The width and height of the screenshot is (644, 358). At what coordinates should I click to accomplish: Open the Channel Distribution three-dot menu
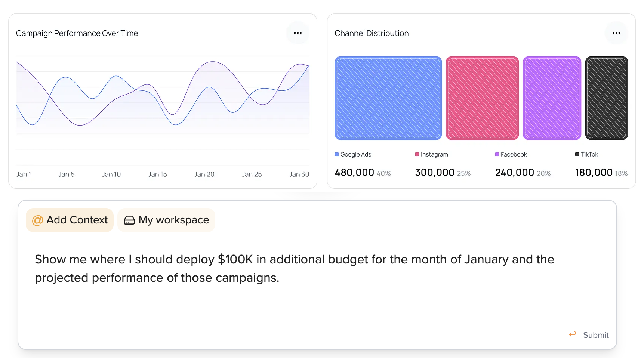(616, 33)
